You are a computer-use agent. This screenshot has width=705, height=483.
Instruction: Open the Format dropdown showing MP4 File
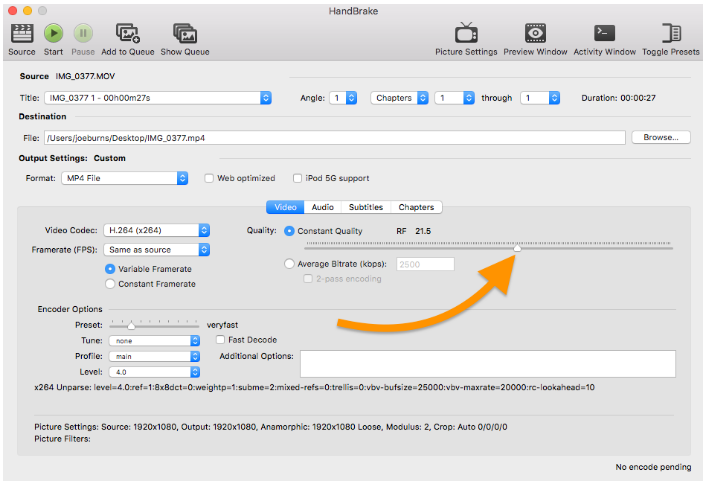125,178
